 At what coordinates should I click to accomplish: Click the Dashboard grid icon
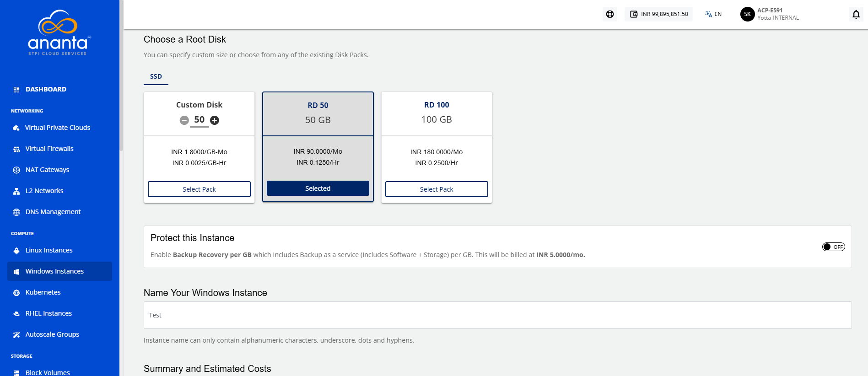[x=16, y=90]
